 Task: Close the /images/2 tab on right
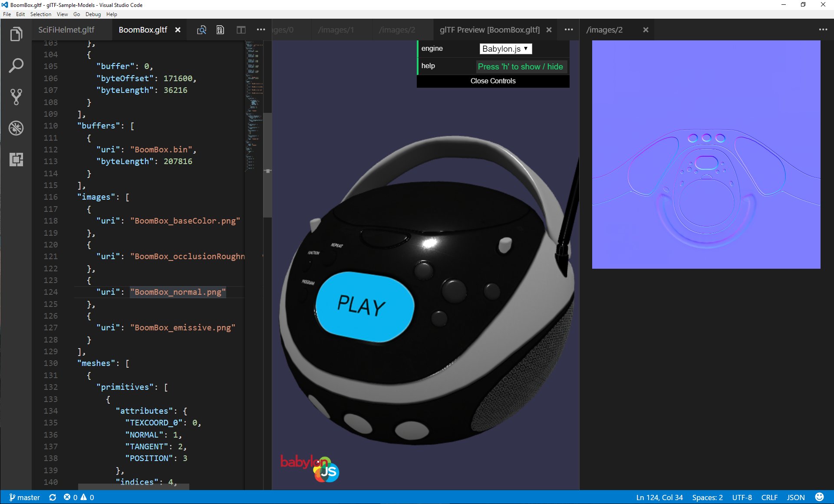(x=646, y=30)
